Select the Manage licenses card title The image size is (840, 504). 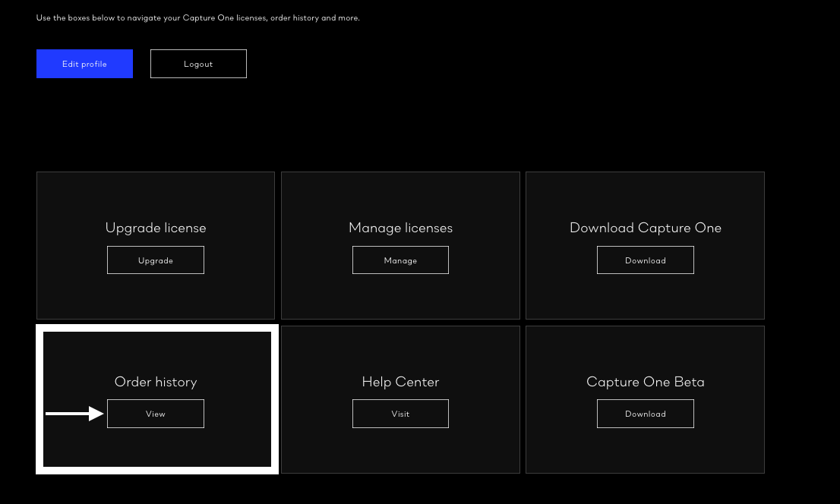401,228
